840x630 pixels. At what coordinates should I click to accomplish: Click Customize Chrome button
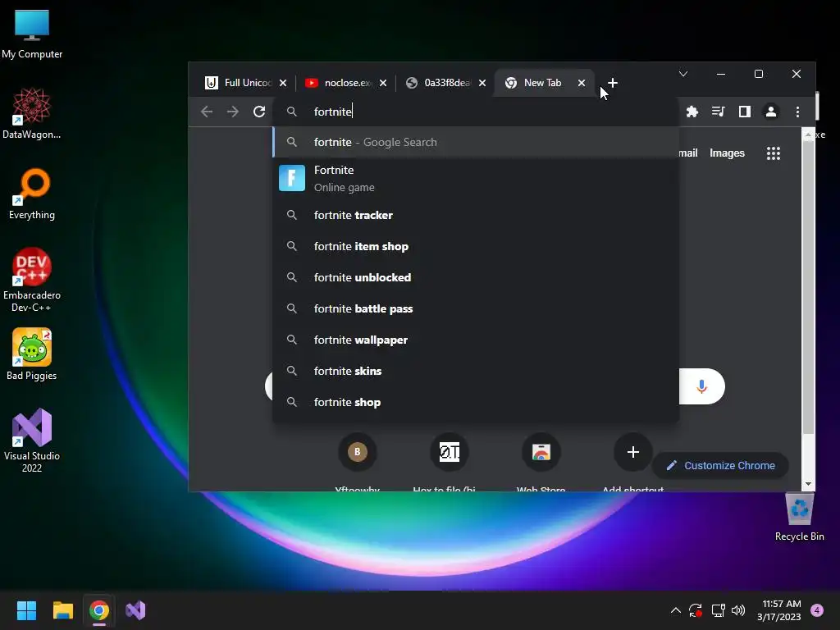click(720, 466)
